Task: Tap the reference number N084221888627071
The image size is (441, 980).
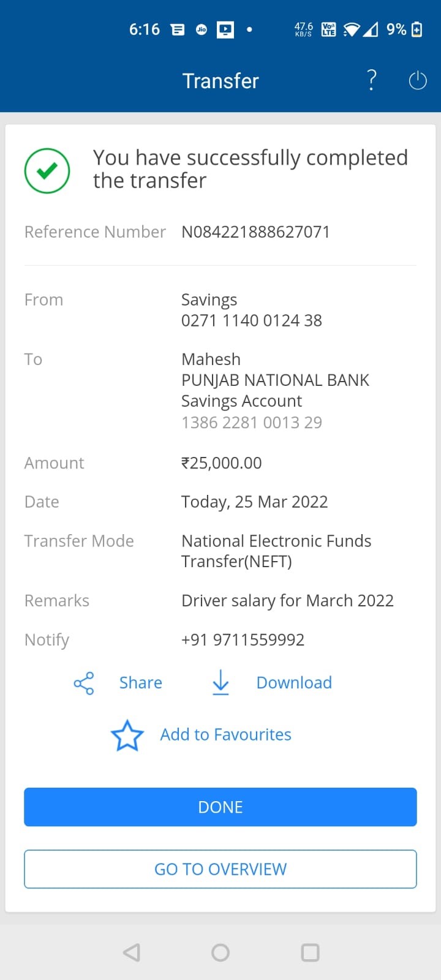Action: 255,232
